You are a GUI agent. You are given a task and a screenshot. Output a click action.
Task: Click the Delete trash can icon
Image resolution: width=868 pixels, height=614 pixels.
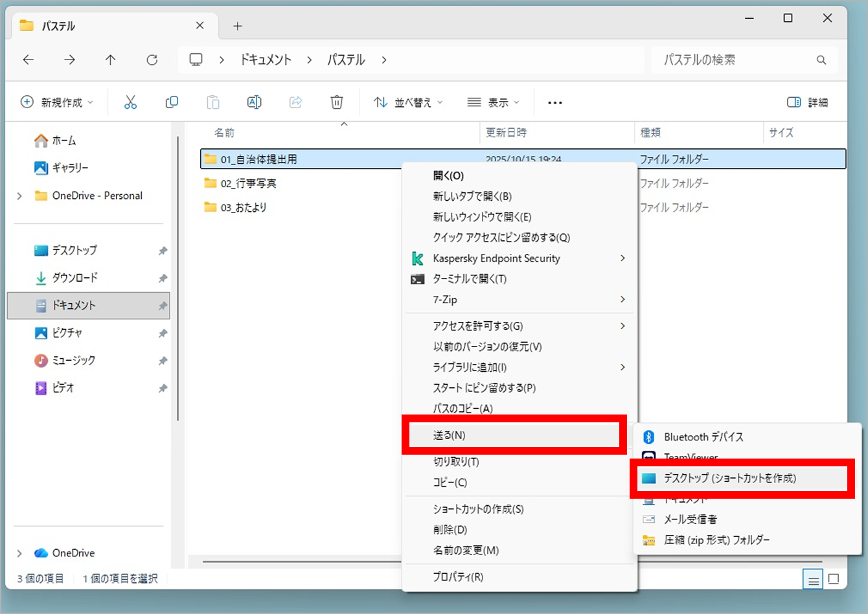point(336,102)
